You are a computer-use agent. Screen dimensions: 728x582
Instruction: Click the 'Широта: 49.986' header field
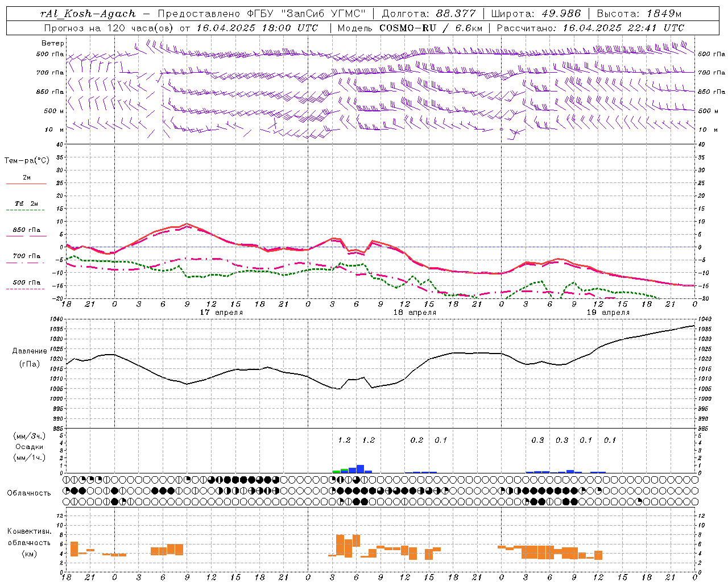click(x=536, y=14)
